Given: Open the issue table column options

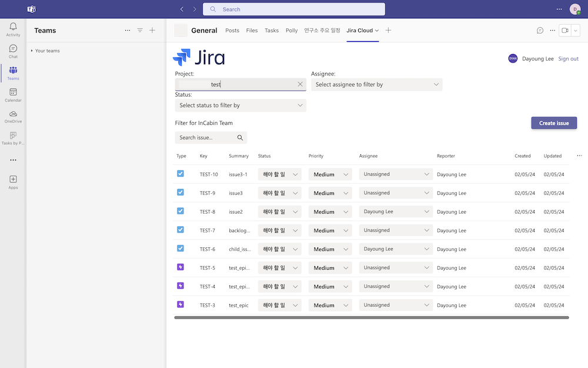Looking at the screenshot, I should (x=579, y=155).
